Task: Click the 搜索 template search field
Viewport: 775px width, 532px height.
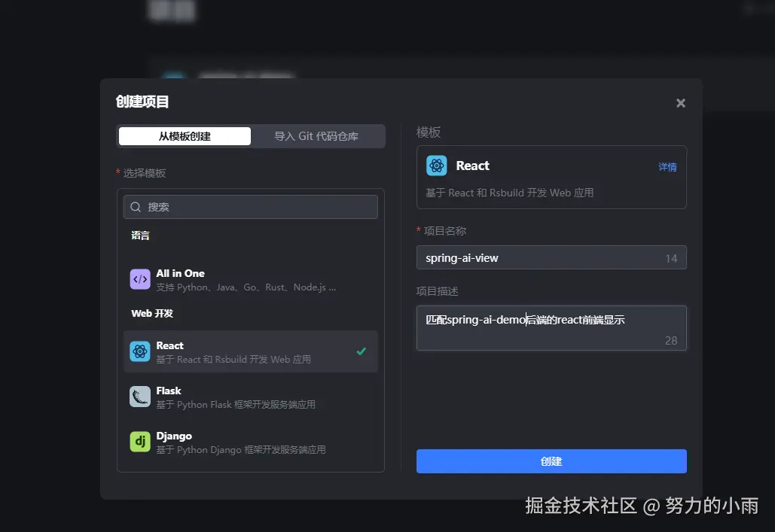Action: click(x=251, y=207)
